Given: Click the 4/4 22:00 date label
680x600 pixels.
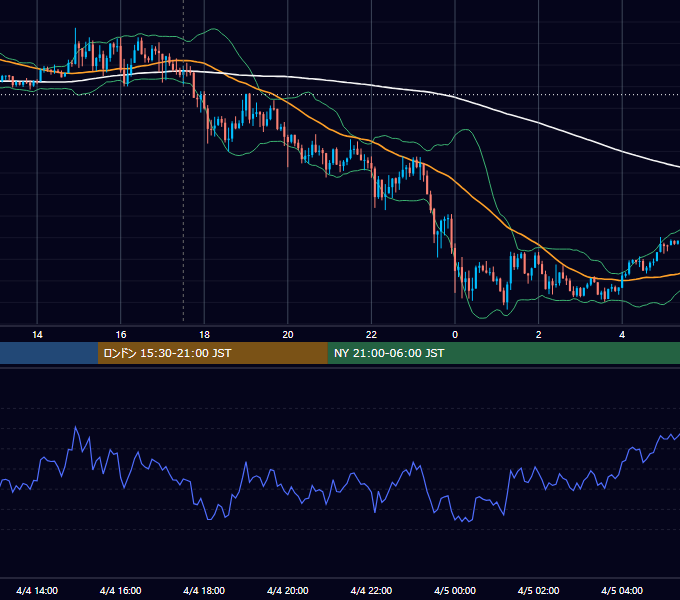Looking at the screenshot, I should pos(371,590).
